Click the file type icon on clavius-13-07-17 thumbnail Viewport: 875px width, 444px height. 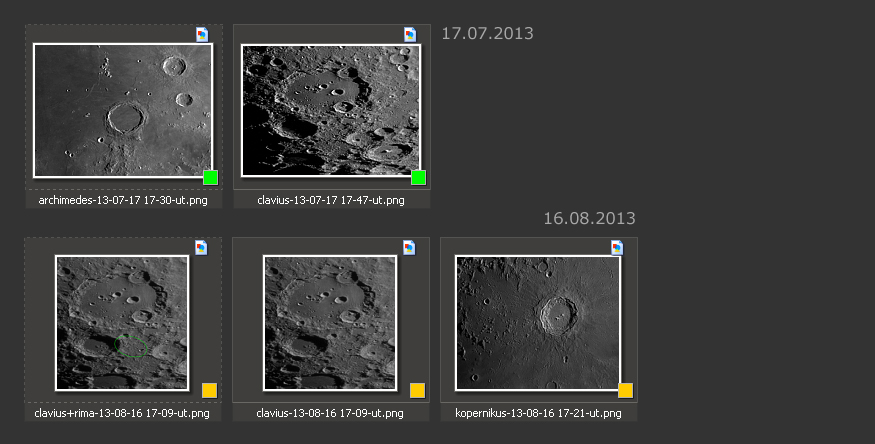(410, 34)
